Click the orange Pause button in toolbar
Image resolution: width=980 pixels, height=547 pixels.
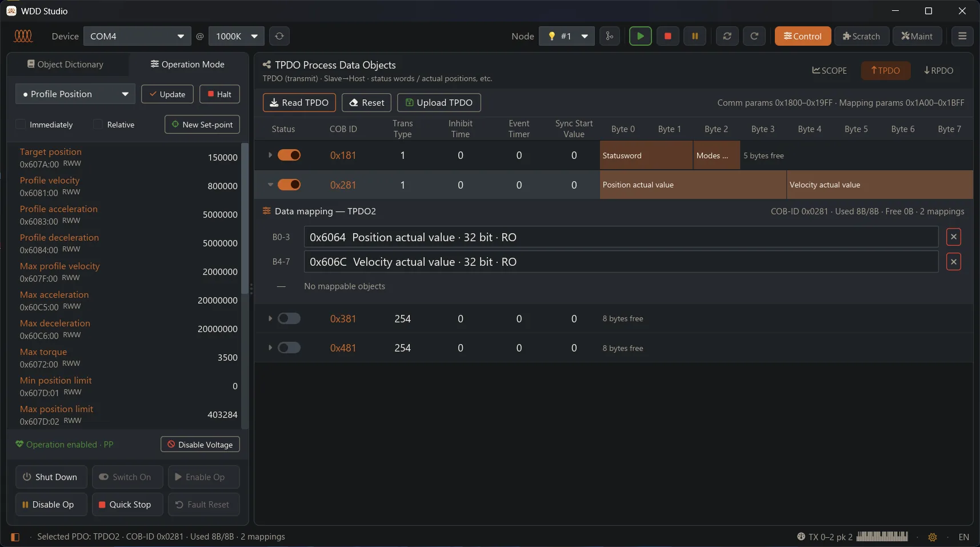click(695, 36)
